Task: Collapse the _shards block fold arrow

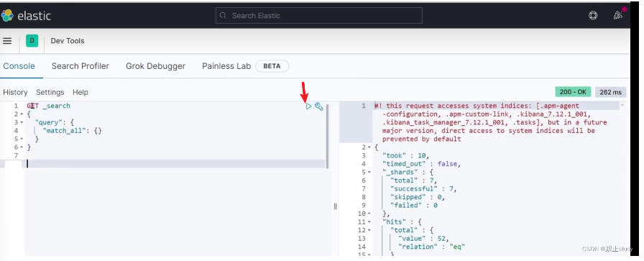Action: (x=369, y=173)
